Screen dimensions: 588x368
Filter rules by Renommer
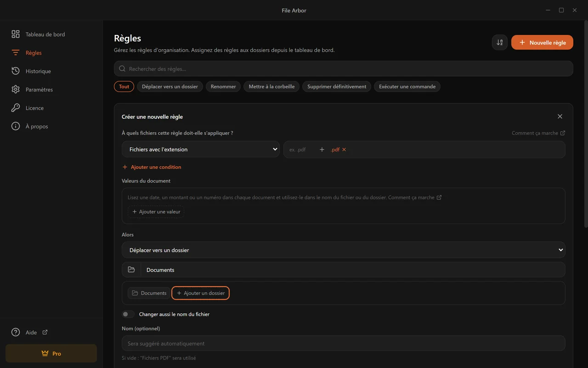coord(223,86)
